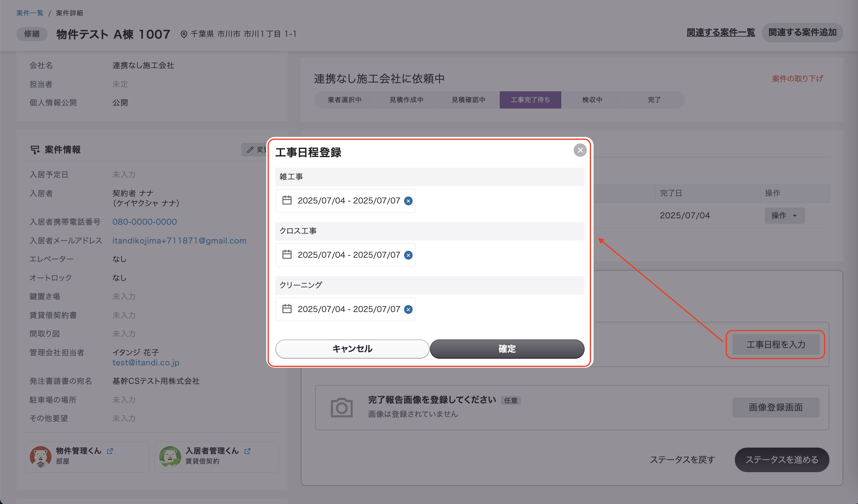The height and width of the screenshot is (504, 858).
Task: Click the 案件一覧 breadcrumb link
Action: click(30, 13)
